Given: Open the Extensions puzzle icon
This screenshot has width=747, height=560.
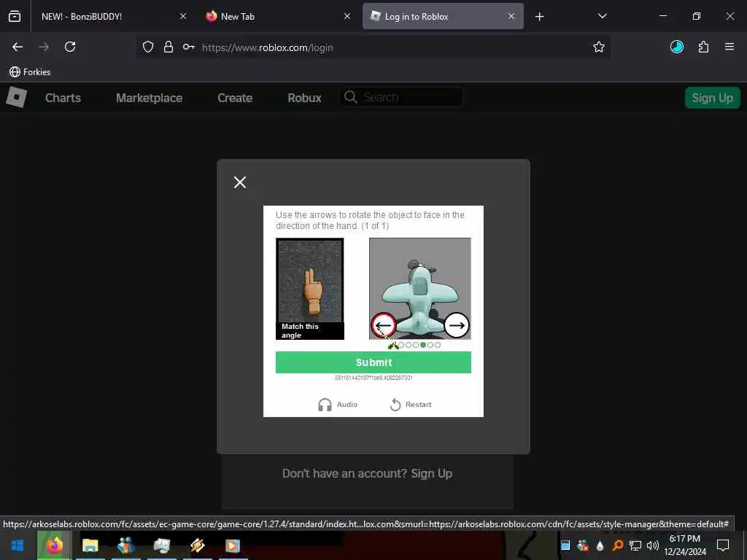Looking at the screenshot, I should click(x=703, y=47).
